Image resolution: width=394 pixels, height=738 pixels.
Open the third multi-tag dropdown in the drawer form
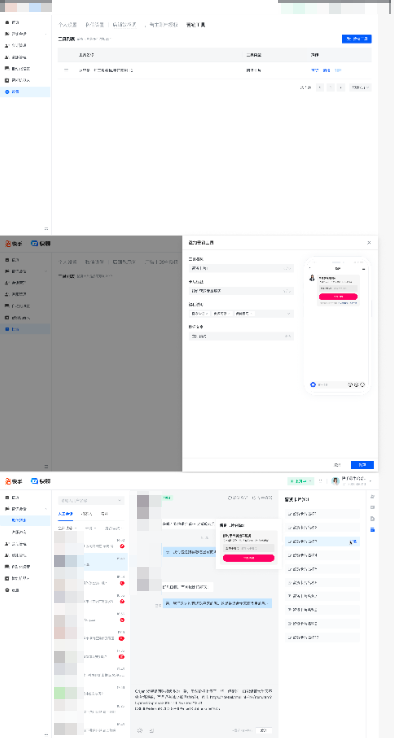pyautogui.click(x=241, y=313)
